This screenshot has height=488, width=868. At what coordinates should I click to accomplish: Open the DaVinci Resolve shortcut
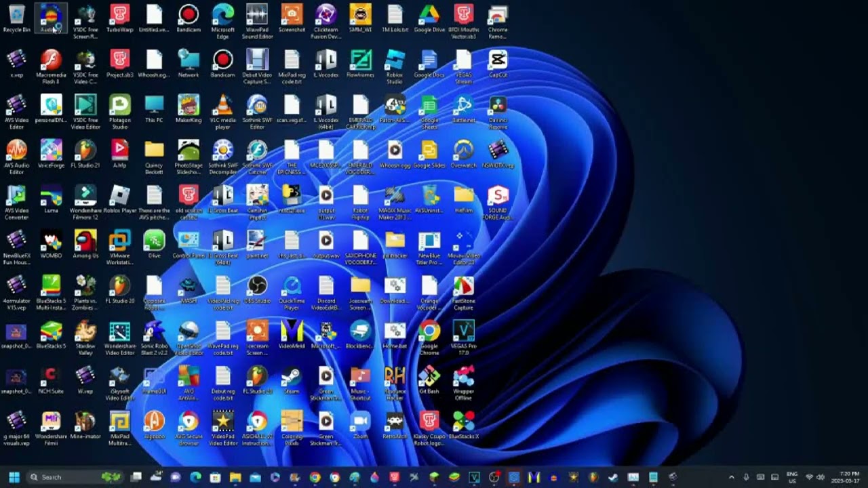click(x=498, y=112)
